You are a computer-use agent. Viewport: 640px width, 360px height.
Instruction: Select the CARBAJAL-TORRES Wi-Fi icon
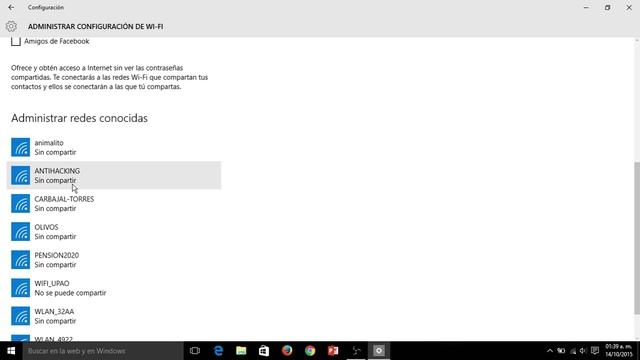pos(20,204)
